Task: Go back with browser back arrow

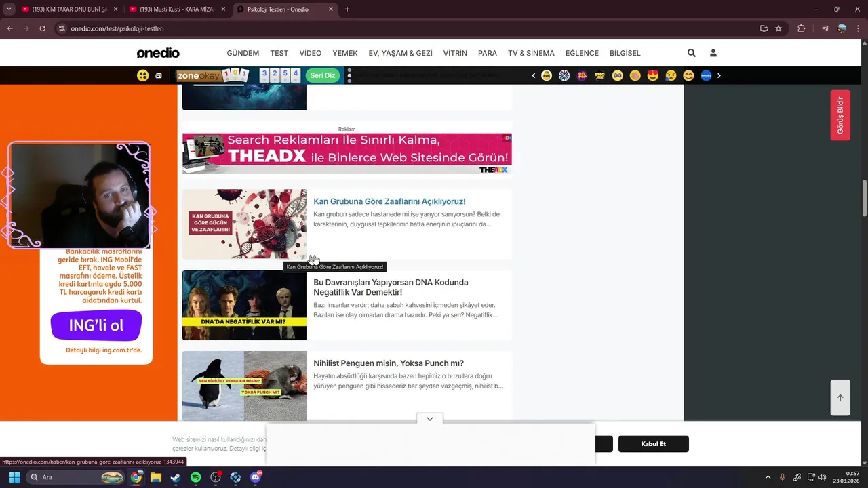Action: pos(10,28)
